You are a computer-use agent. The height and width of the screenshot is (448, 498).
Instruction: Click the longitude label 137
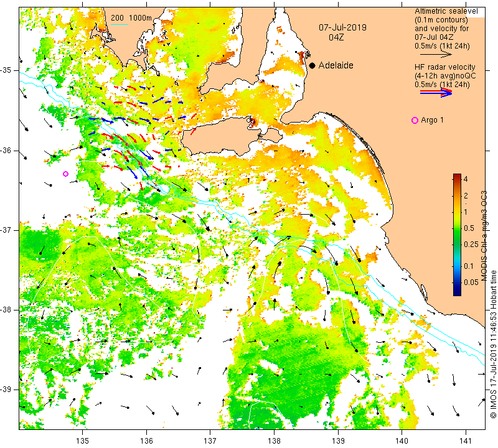tap(210, 441)
